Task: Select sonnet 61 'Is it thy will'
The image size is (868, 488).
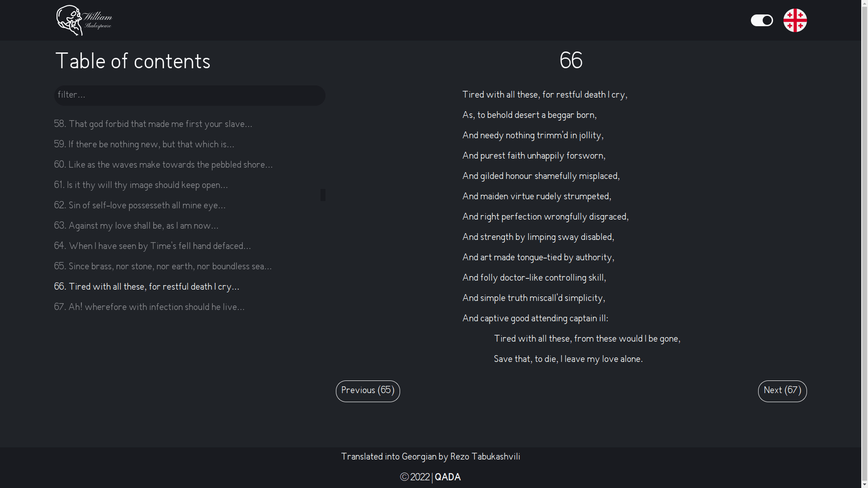Action: click(141, 185)
